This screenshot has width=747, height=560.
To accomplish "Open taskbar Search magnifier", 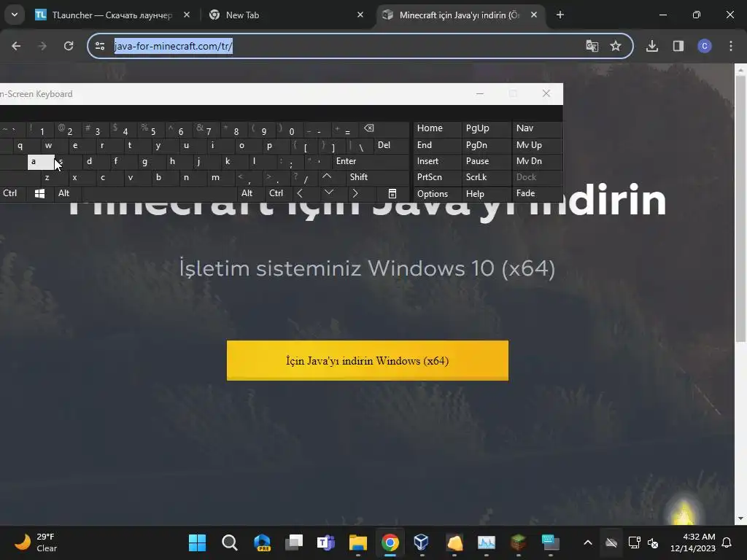I will (229, 542).
